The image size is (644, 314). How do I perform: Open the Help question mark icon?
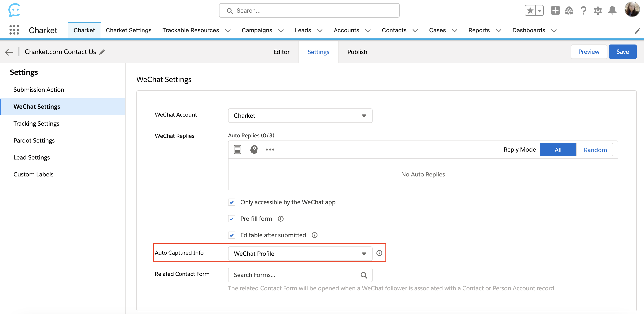[x=583, y=11]
